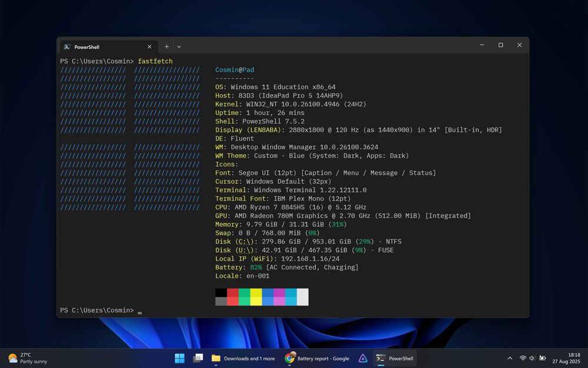Click the red color block in fastfetch palette
This screenshot has height=368, width=588.
point(232,293)
